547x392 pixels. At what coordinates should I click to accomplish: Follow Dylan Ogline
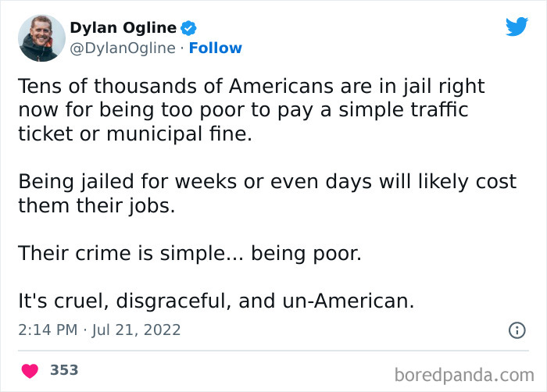pyautogui.click(x=216, y=48)
